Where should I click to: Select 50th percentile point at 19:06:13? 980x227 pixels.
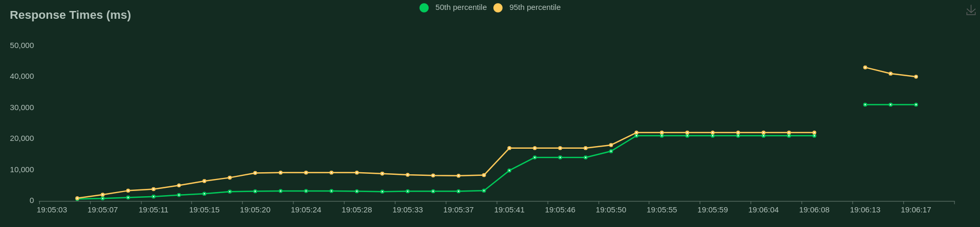click(865, 105)
